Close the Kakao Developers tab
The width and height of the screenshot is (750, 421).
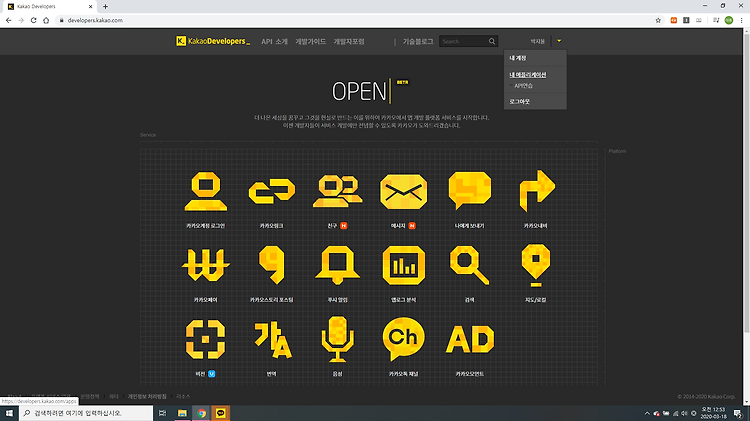click(x=90, y=7)
